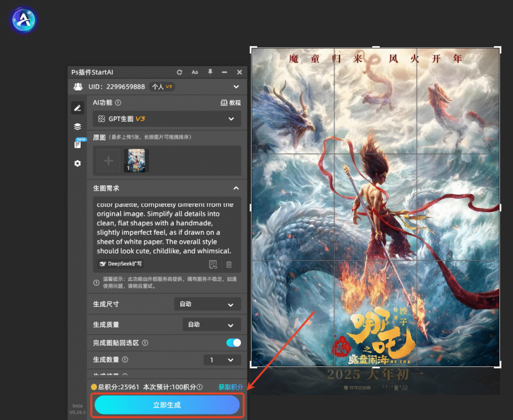Open the 教程 tutorial link

231,103
